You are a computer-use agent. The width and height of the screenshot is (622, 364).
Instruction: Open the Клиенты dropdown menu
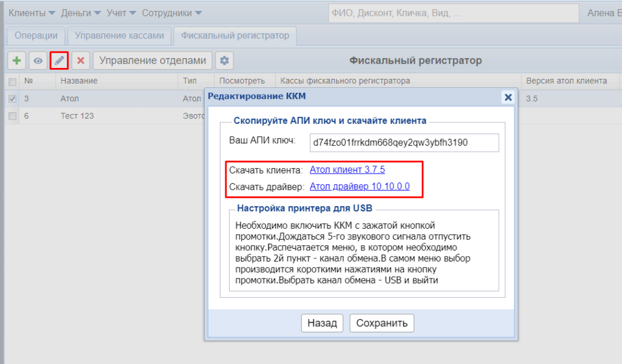(x=32, y=13)
